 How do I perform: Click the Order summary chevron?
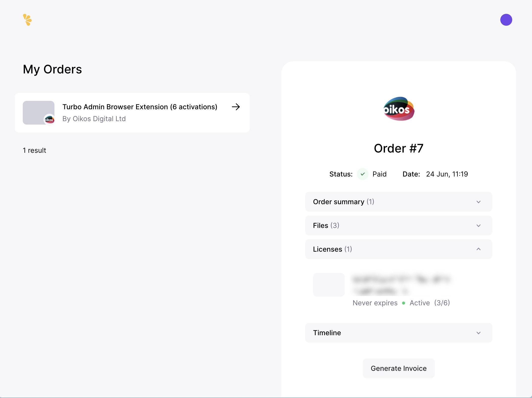pyautogui.click(x=479, y=202)
